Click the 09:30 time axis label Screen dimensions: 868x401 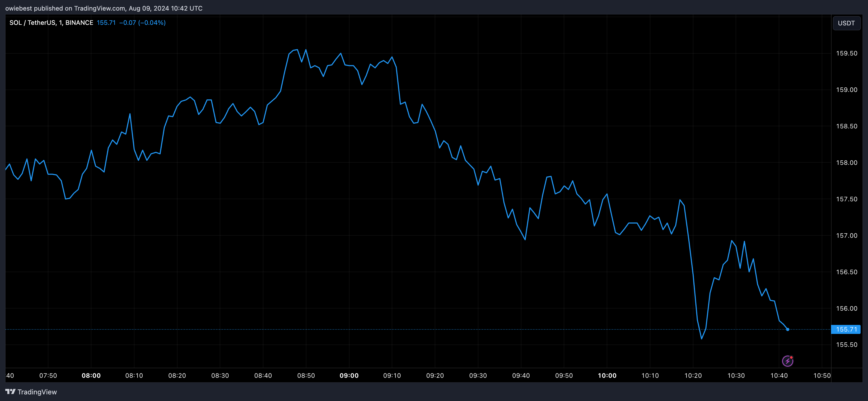pos(478,375)
